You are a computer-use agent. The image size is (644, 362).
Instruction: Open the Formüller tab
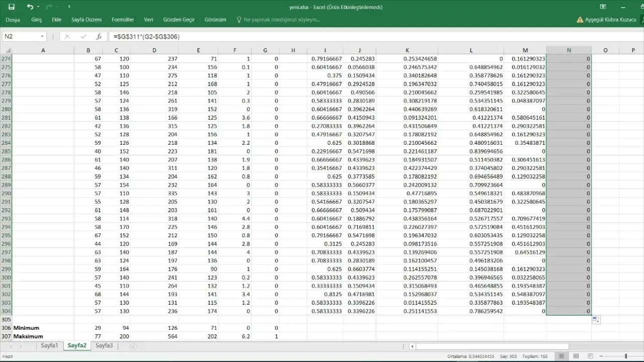pyautogui.click(x=123, y=20)
